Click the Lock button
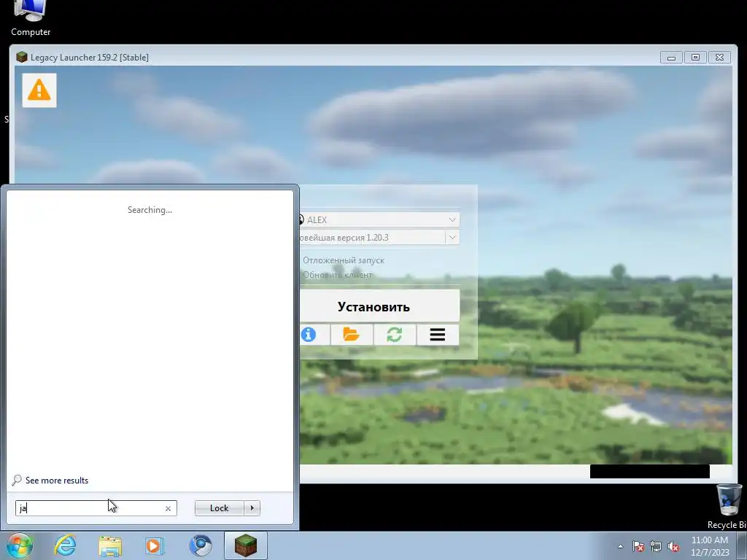The height and width of the screenshot is (560, 747). (219, 508)
